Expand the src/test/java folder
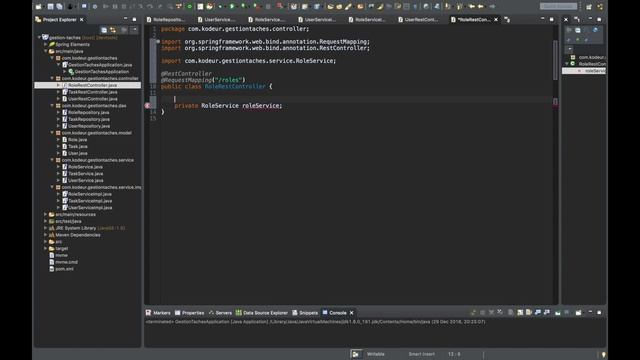 click(46, 221)
